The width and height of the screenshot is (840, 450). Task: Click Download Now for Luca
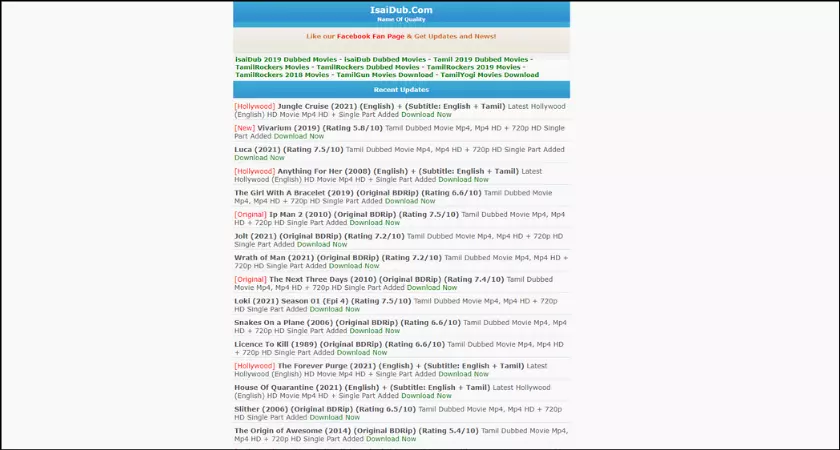coord(259,158)
